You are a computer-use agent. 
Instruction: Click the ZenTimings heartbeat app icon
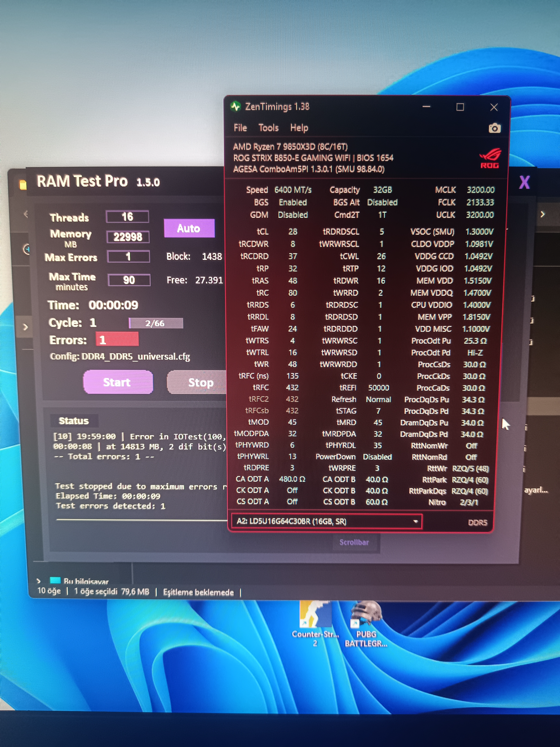click(236, 107)
